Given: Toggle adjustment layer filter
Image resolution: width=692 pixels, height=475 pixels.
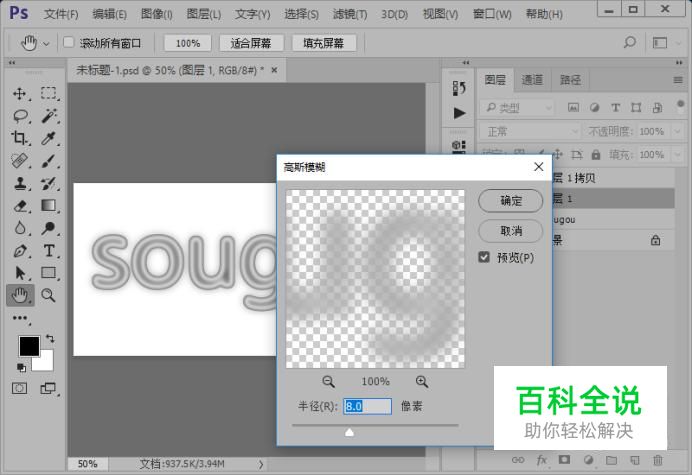Looking at the screenshot, I should pos(594,107).
